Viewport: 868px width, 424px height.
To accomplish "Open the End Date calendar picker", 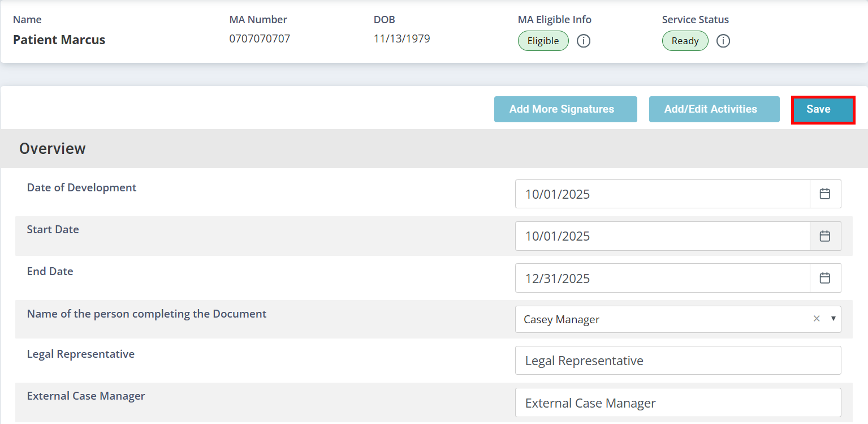I will (x=825, y=278).
